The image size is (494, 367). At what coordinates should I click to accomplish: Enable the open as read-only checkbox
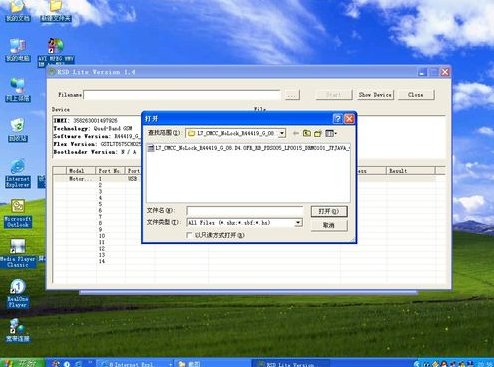tap(189, 235)
